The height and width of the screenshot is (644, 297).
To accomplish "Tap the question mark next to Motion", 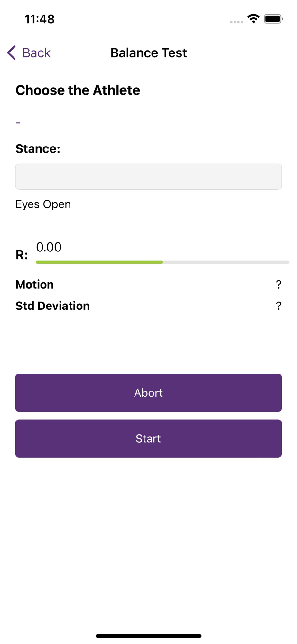I will pos(278,284).
